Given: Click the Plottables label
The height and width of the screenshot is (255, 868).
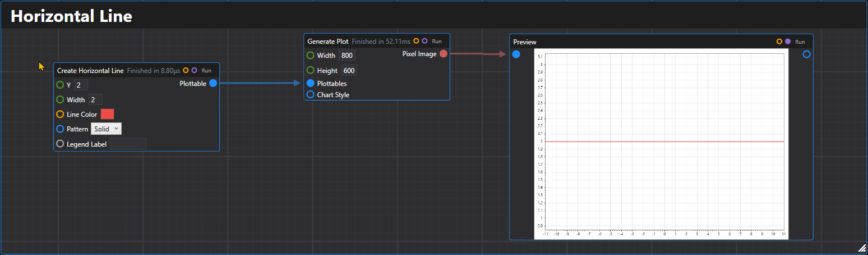Looking at the screenshot, I should [332, 84].
